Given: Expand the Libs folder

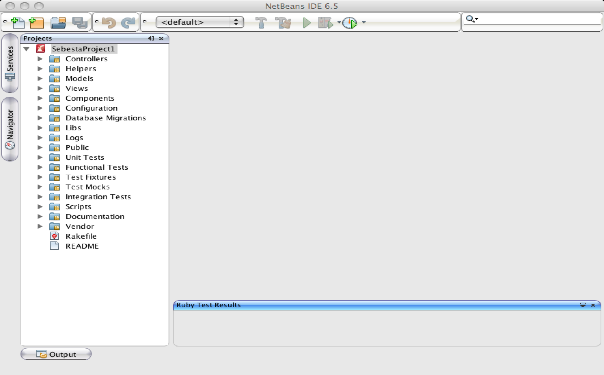Looking at the screenshot, I should (x=40, y=128).
